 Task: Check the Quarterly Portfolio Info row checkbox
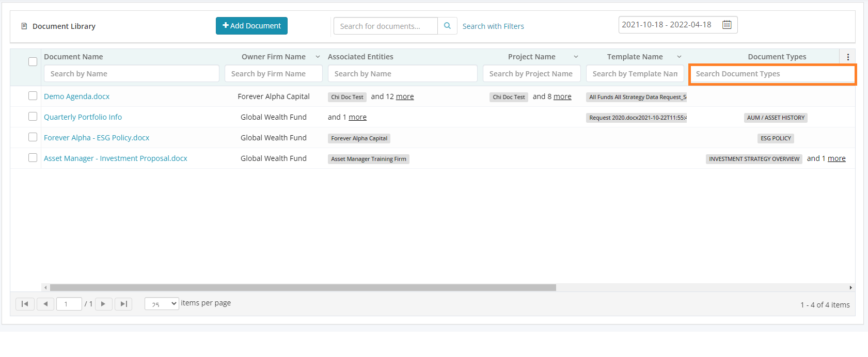pyautogui.click(x=33, y=117)
